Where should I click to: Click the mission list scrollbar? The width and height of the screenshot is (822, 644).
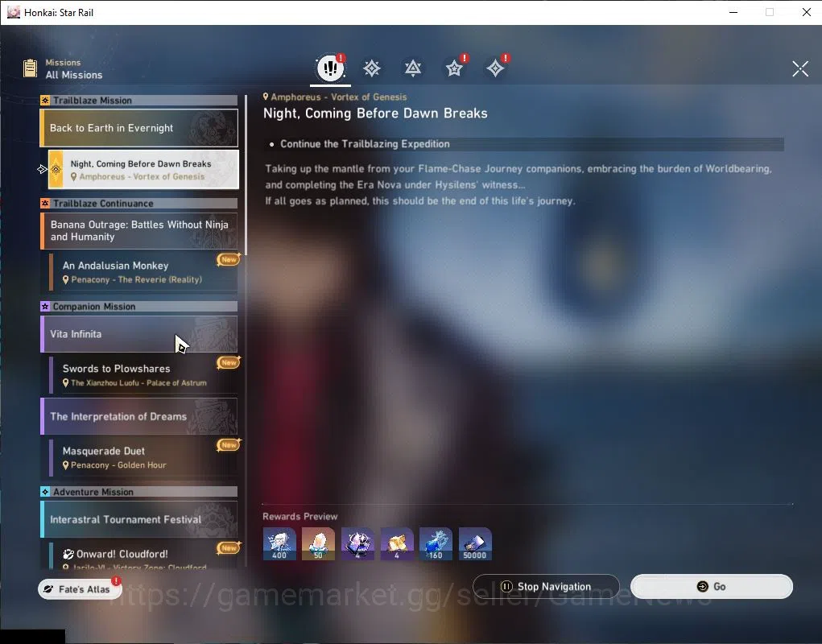[246, 175]
